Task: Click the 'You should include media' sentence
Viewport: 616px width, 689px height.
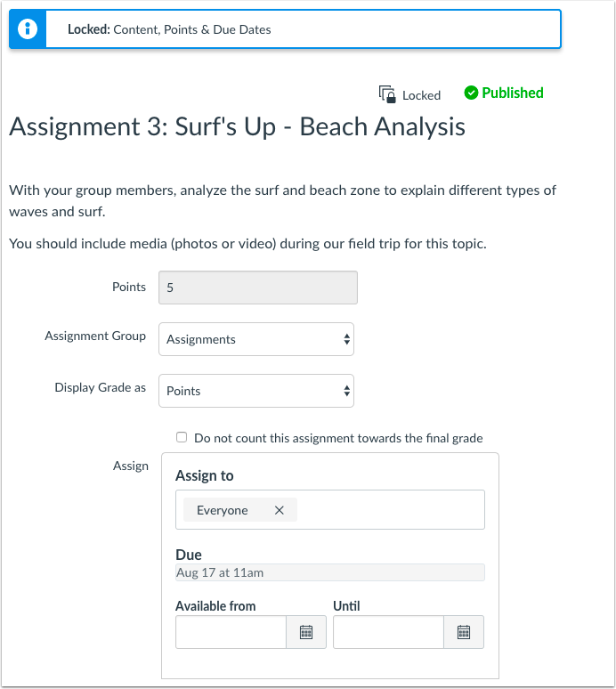Action: pos(247,243)
